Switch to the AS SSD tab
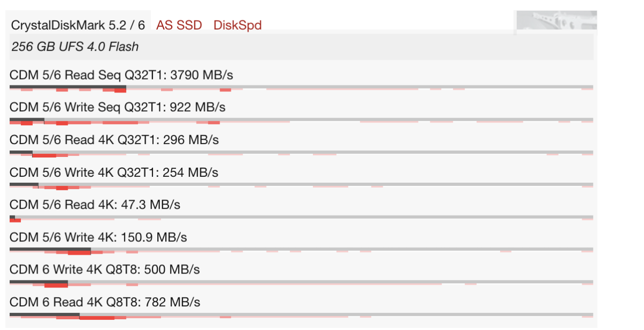Screen dimensions: 644x330 pos(179,25)
